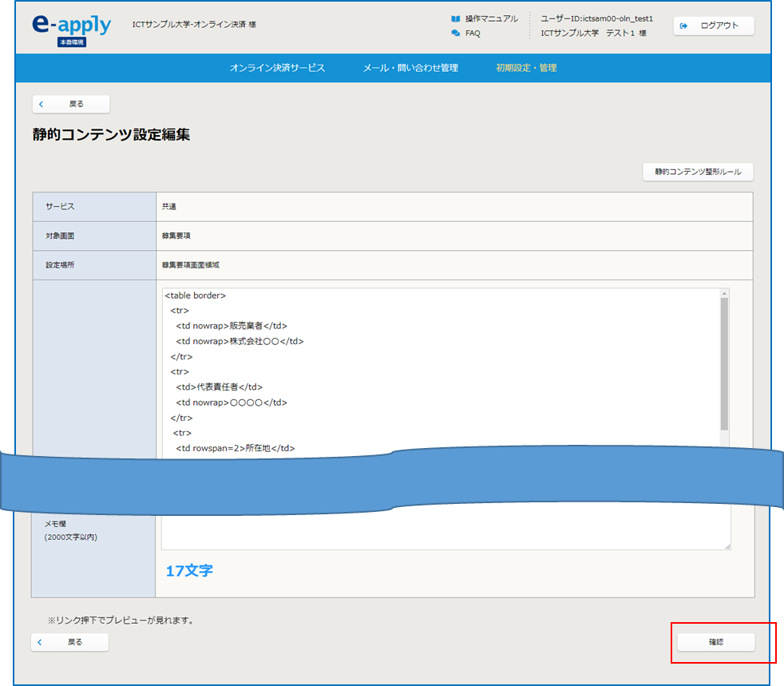
Task: Click the 17文字 character count
Action: pyautogui.click(x=189, y=571)
